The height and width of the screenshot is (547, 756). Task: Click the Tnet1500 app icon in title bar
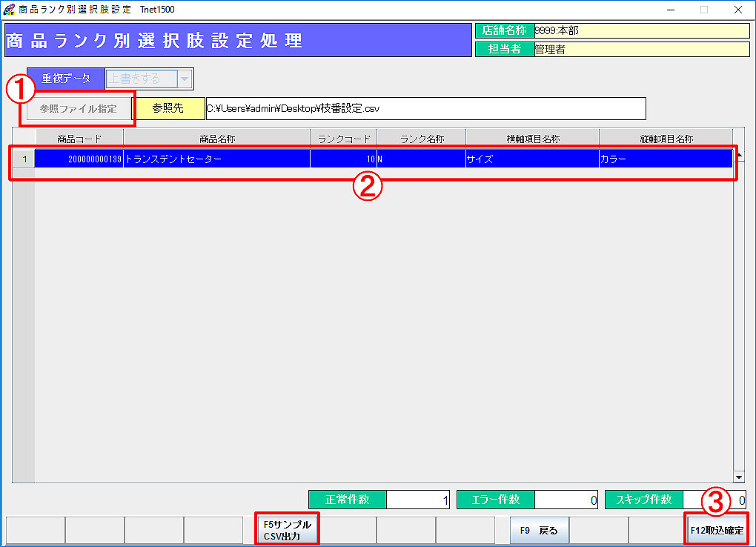(8, 9)
